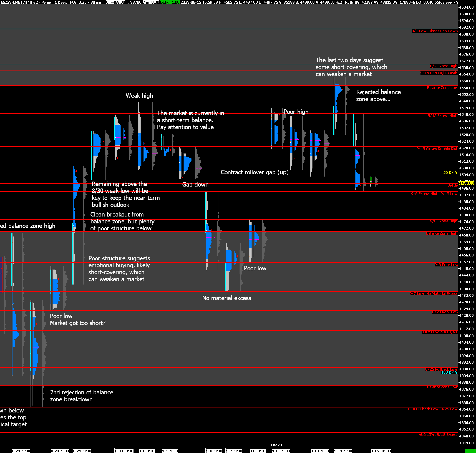Click the 'Dec23' contract rollover label
Screen dimensions: 476x453
tap(276, 445)
